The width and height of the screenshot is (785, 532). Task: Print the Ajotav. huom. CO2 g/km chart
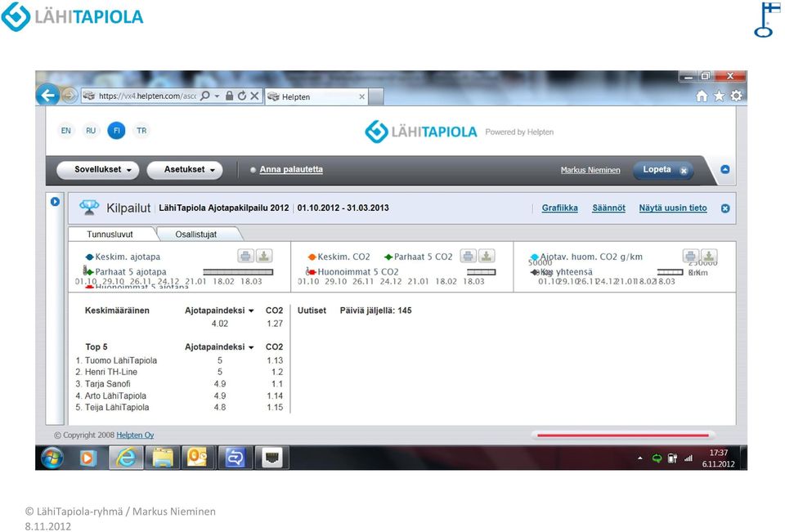pyautogui.click(x=690, y=257)
